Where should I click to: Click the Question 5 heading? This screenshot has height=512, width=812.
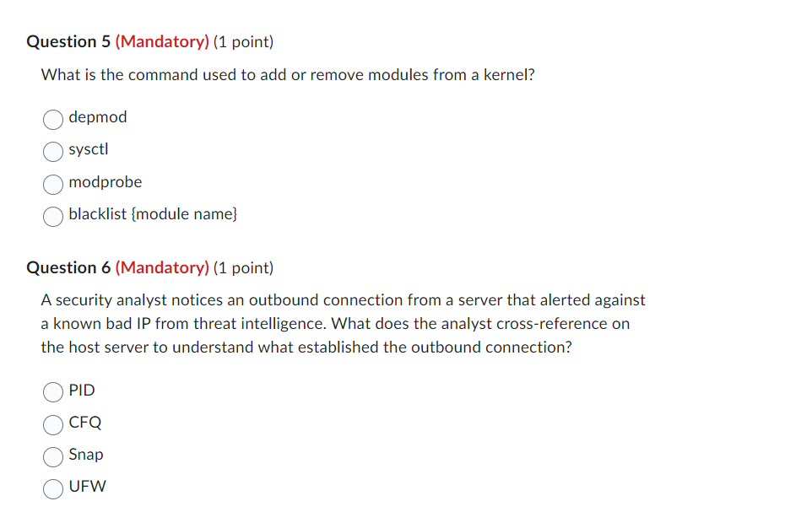149,40
